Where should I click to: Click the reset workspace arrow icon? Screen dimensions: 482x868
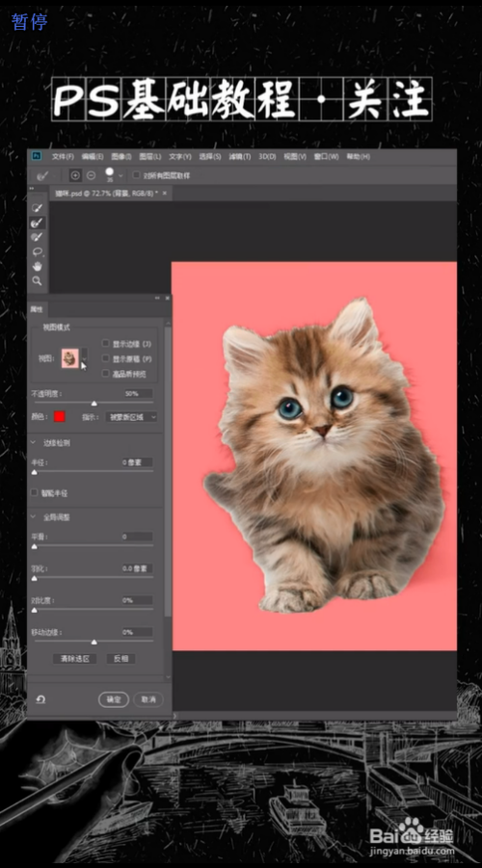coord(40,699)
